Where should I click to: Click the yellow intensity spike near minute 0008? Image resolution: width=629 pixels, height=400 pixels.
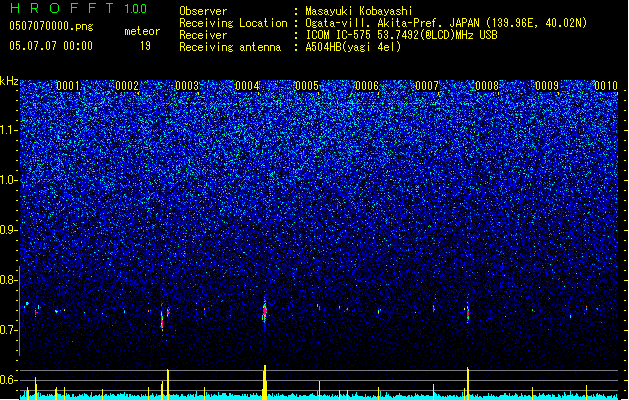click(x=468, y=383)
